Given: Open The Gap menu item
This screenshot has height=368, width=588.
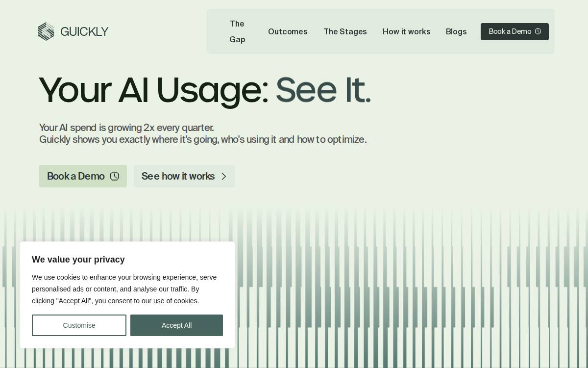Looking at the screenshot, I should pos(237,31).
